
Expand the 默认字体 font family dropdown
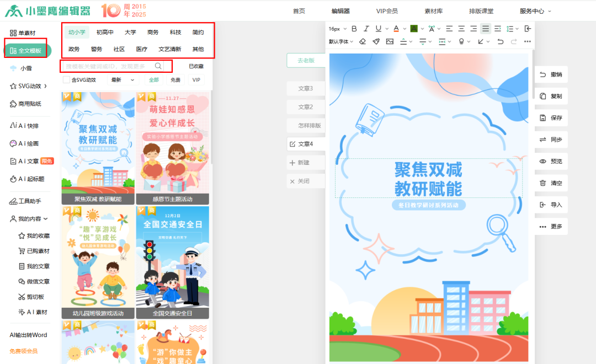[x=341, y=41]
